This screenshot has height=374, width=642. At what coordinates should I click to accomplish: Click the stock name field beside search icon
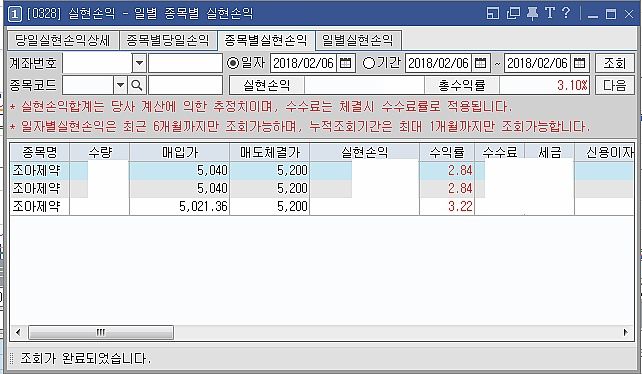[185, 85]
